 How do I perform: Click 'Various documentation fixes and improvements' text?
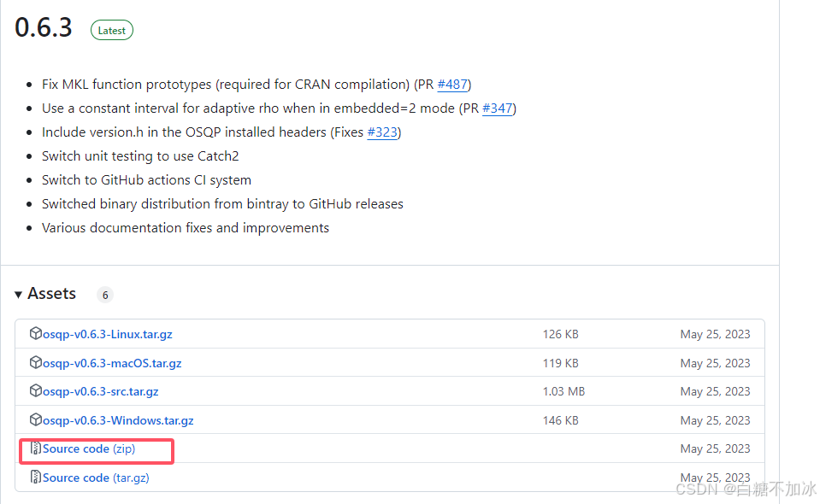point(186,228)
